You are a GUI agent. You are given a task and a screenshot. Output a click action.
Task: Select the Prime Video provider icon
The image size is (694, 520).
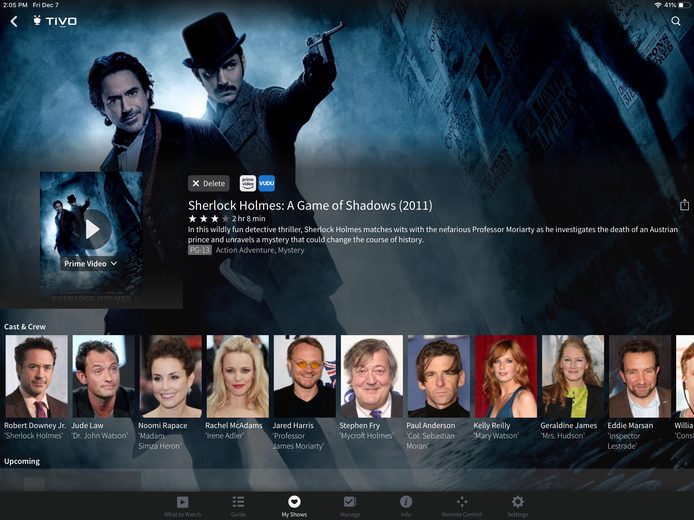(x=248, y=183)
